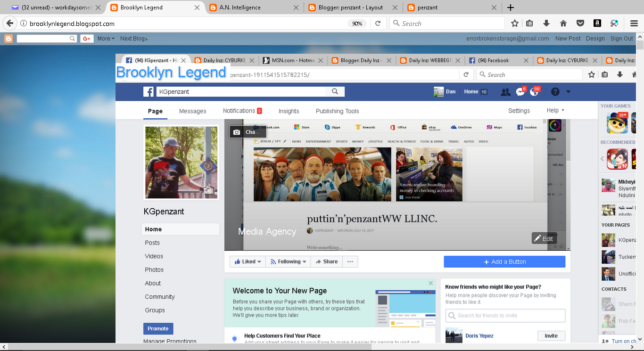The height and width of the screenshot is (351, 644).
Task: Open the Firefox hamburger menu
Action: (634, 23)
